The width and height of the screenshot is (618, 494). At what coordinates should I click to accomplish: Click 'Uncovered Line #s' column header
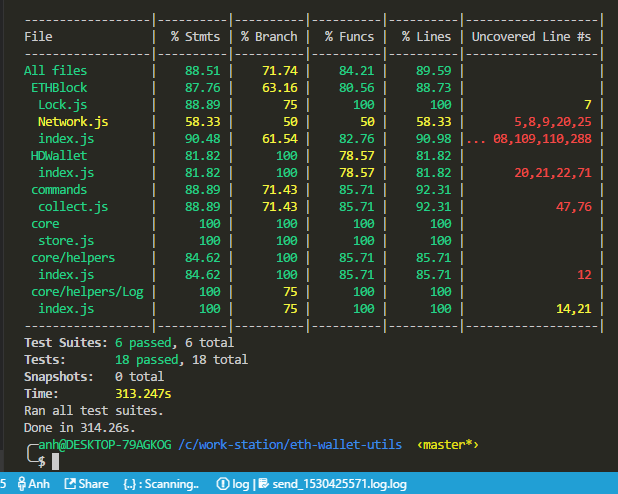coord(531,37)
